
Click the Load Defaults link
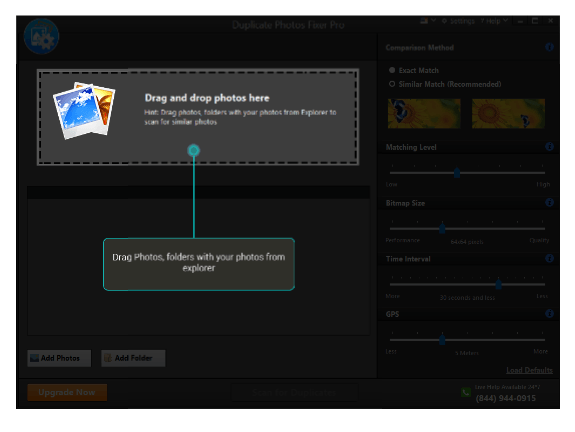coord(529,370)
